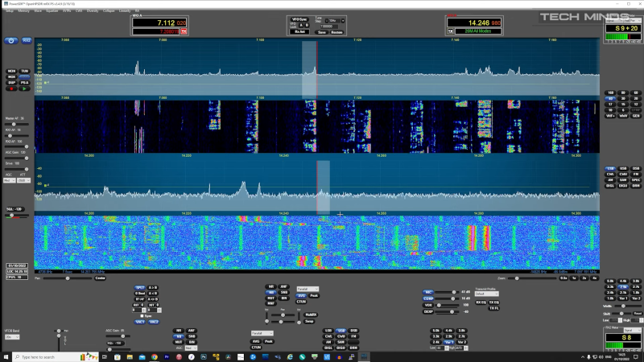Open the Setup menu
644x362 pixels.
(10, 10)
